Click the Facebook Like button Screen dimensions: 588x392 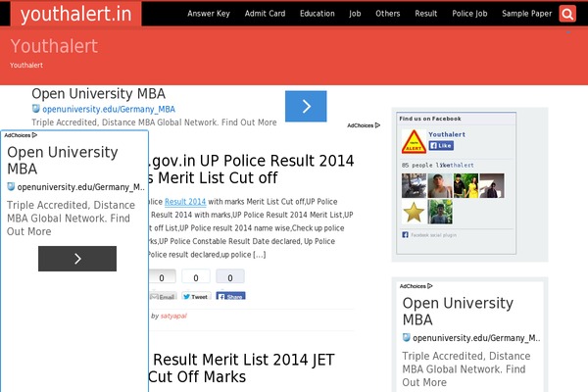[441, 146]
